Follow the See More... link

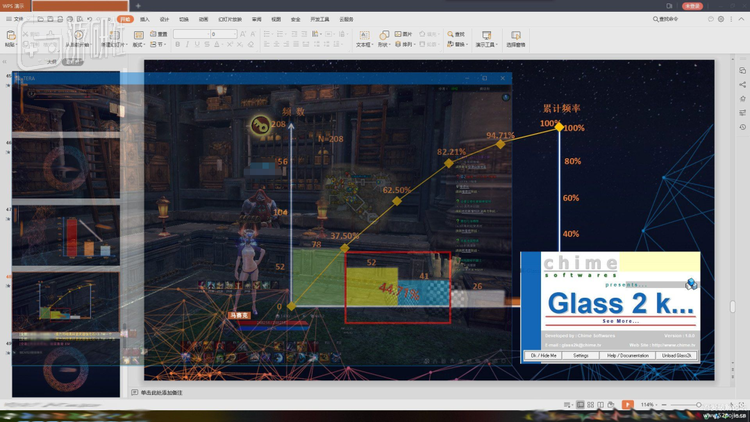click(620, 320)
